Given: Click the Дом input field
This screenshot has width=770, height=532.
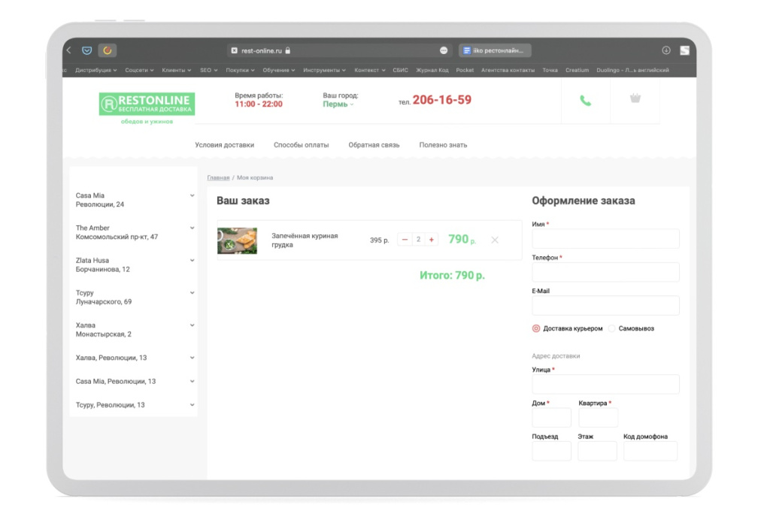Looking at the screenshot, I should tap(551, 417).
